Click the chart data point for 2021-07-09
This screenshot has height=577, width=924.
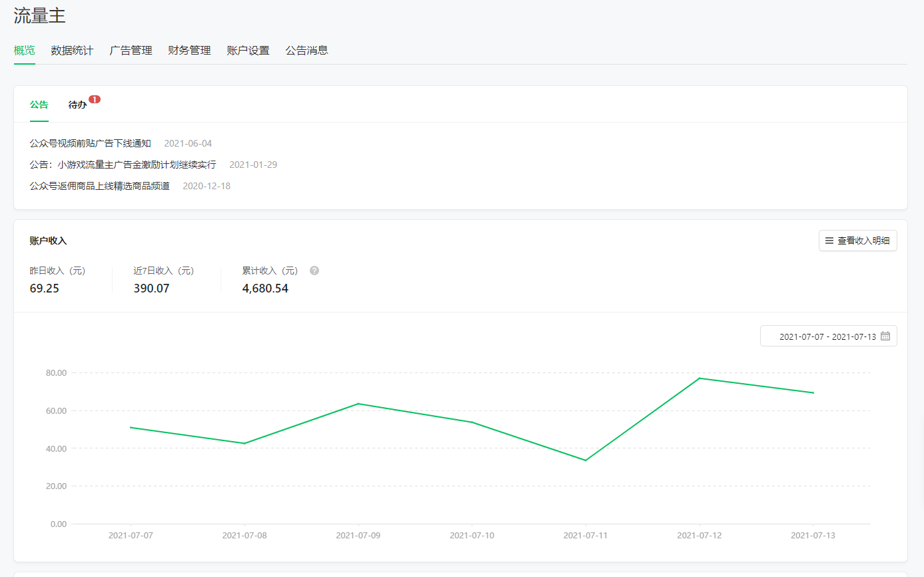pos(358,404)
